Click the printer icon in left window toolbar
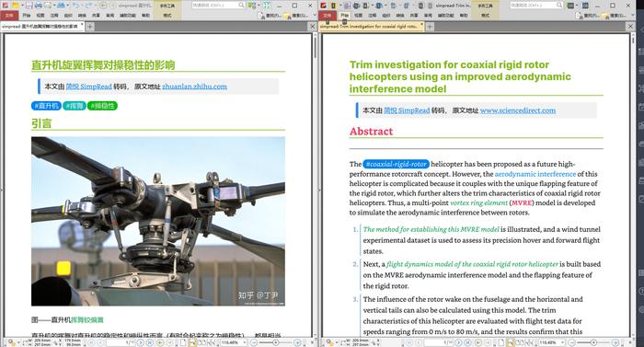This screenshot has width=644, height=347. [x=39, y=6]
